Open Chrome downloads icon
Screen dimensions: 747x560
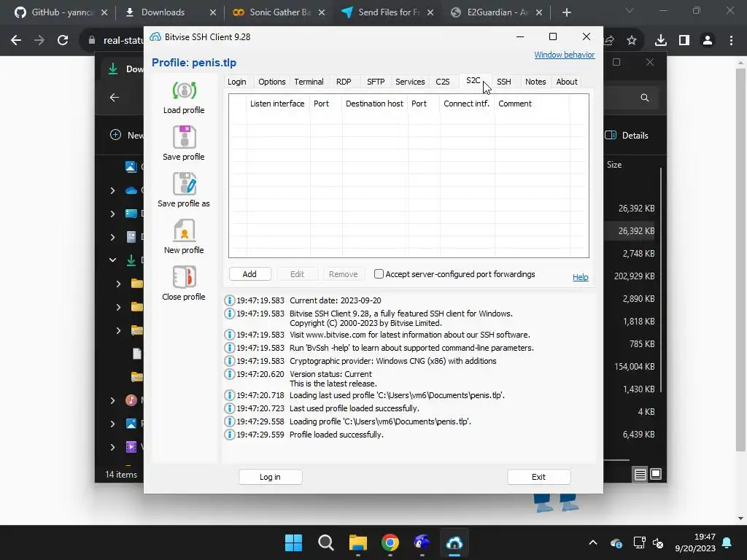point(661,40)
